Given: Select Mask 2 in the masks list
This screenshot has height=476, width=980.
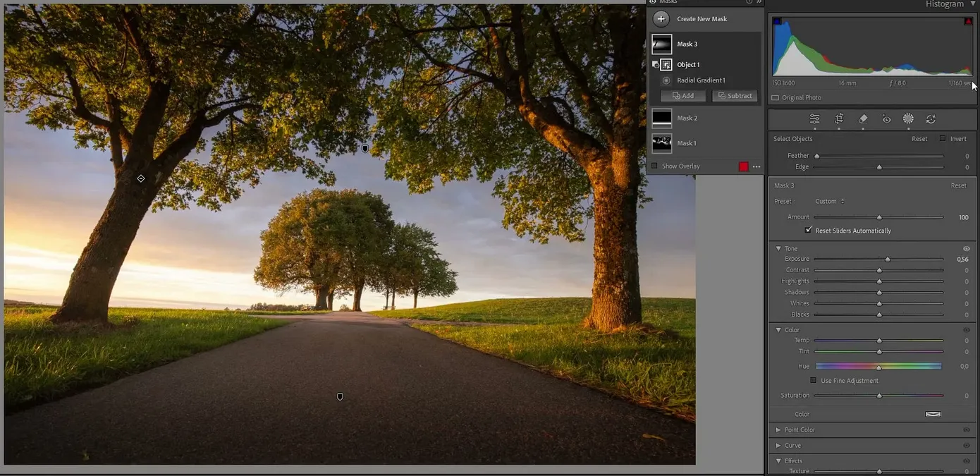Looking at the screenshot, I should click(x=706, y=118).
